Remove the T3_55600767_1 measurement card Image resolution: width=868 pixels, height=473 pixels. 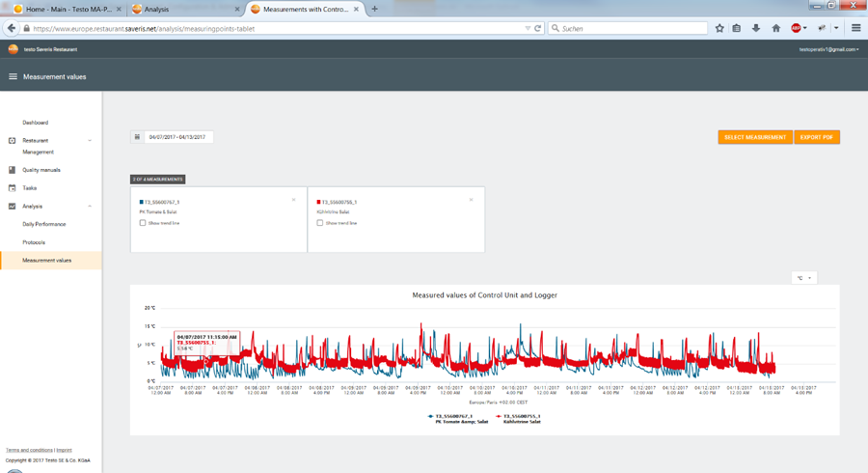(x=293, y=200)
